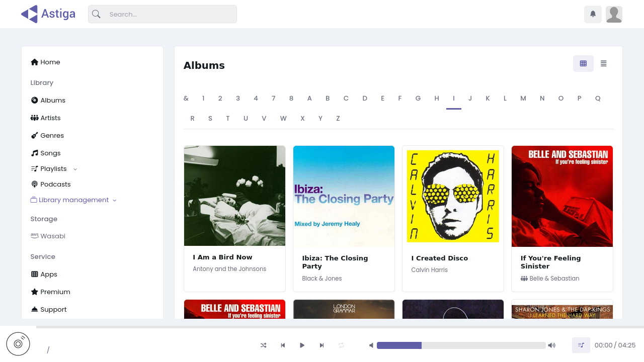Open the I Created Disco album cover
644x362 pixels.
coord(452,196)
